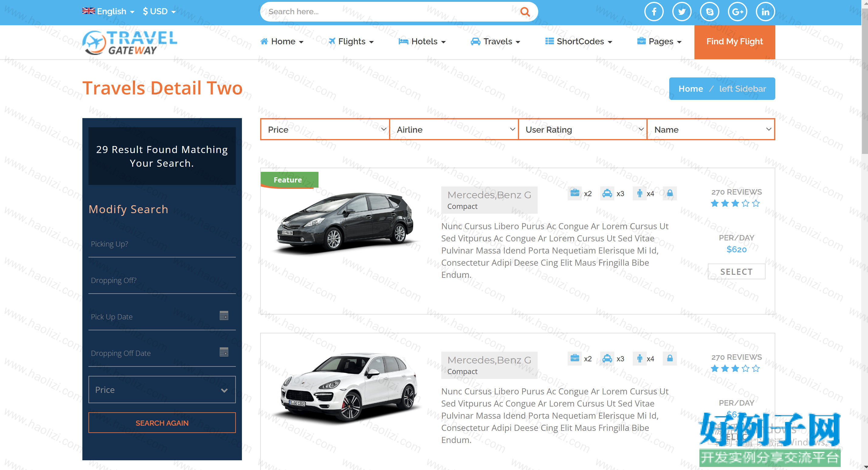The image size is (868, 470).
Task: Click the lock icon on white Porsche listing
Action: click(670, 358)
